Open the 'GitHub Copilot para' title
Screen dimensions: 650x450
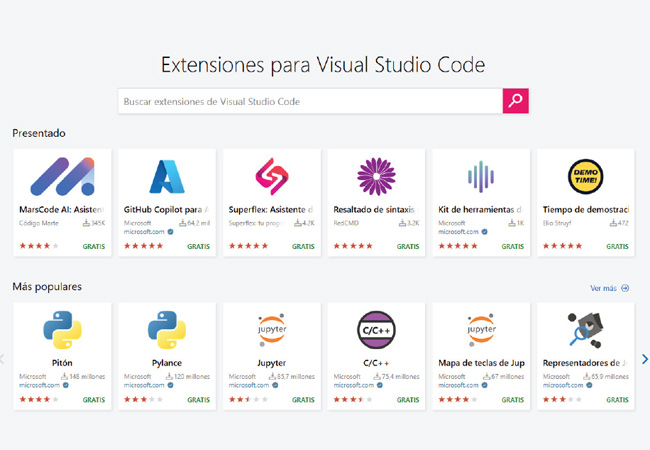point(166,210)
